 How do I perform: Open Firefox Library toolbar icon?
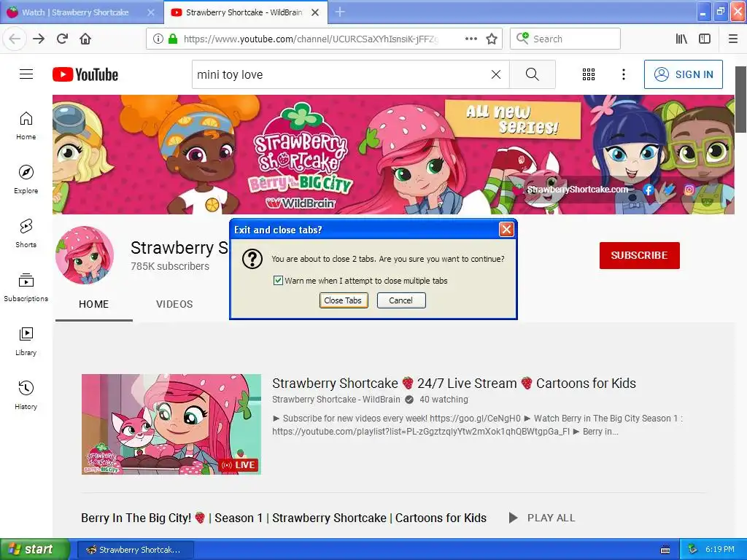pos(681,39)
